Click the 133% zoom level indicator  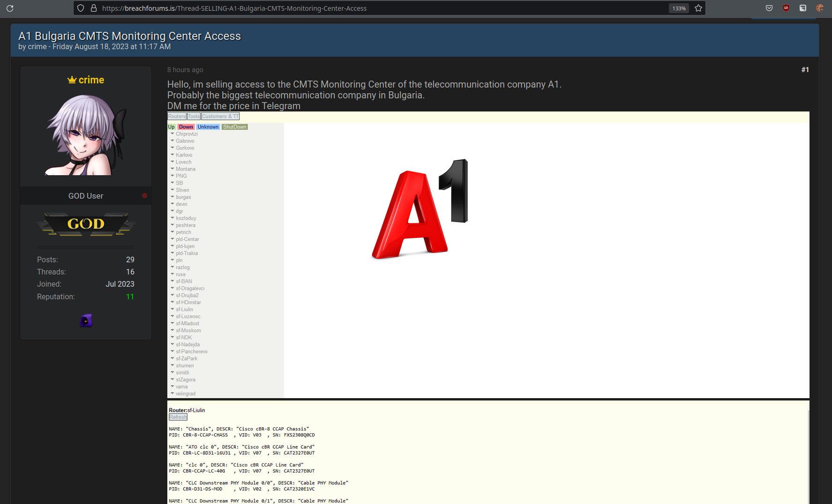(x=679, y=8)
